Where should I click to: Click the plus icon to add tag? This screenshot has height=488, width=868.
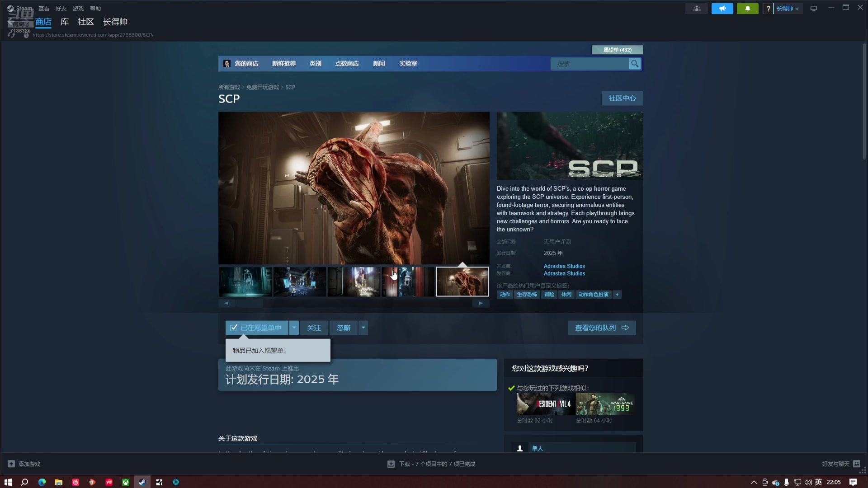[x=617, y=295]
